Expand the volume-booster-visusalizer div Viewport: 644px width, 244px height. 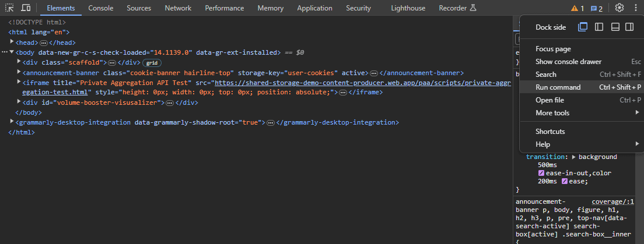[19, 102]
